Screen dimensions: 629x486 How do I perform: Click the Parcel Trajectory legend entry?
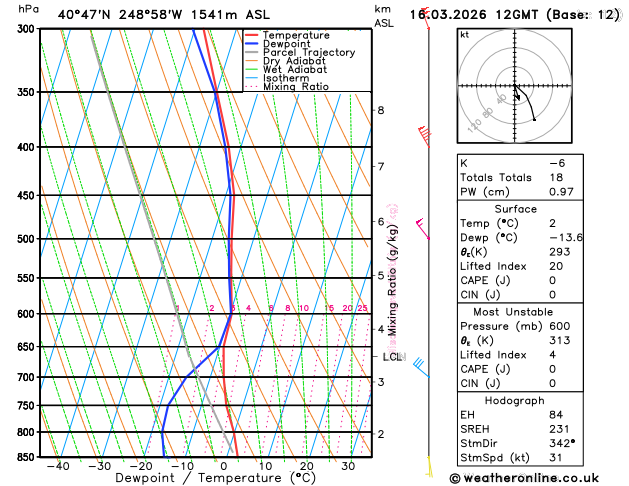click(300, 53)
